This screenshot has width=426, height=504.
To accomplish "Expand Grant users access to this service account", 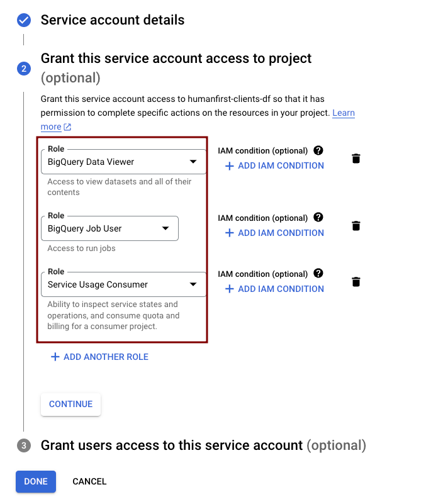I will pyautogui.click(x=203, y=445).
